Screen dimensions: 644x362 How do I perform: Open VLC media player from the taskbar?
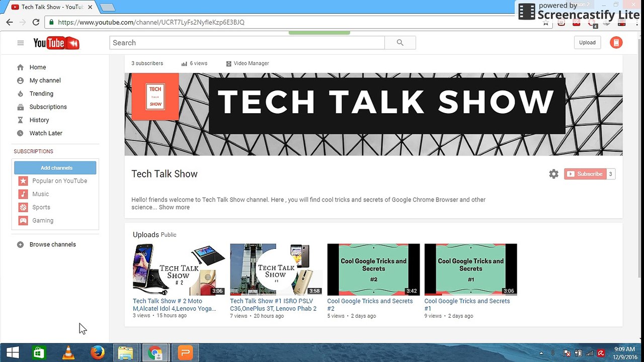[x=68, y=353]
